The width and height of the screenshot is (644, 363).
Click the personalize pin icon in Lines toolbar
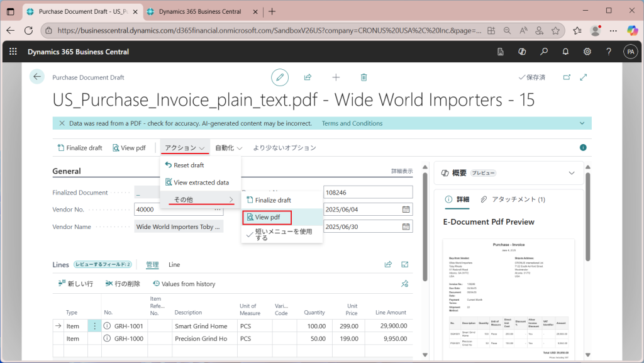[404, 284]
